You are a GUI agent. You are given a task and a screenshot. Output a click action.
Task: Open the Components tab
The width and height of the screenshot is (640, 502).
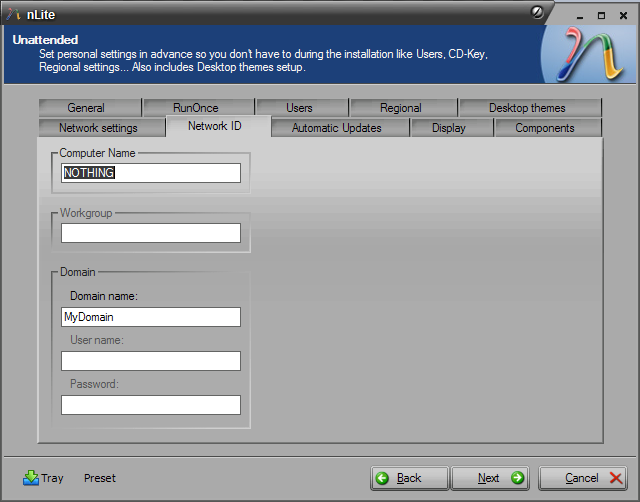tap(548, 128)
